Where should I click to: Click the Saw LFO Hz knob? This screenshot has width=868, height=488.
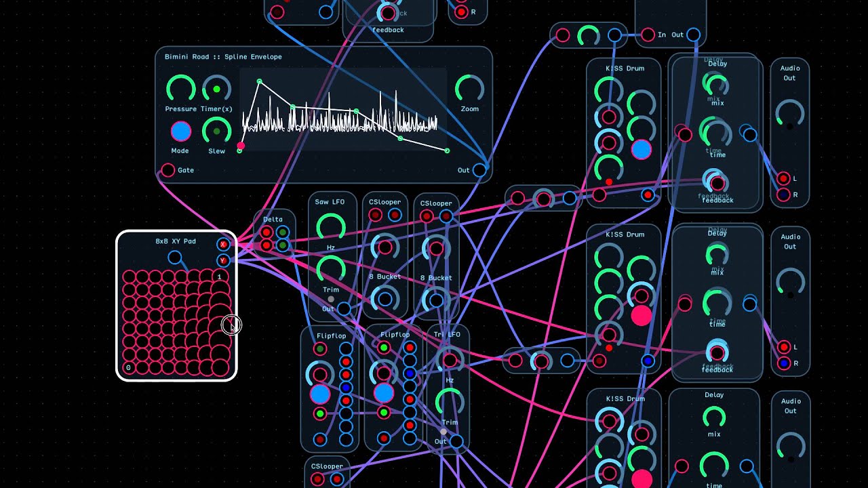[331, 228]
